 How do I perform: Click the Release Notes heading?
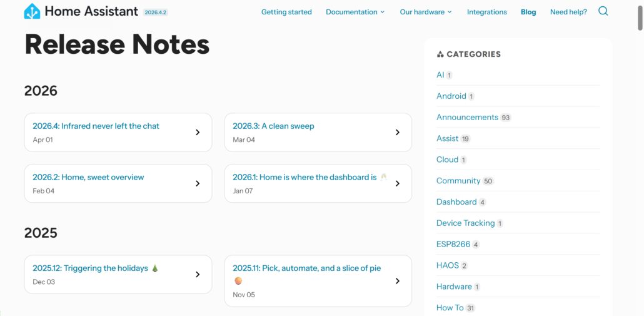(117, 44)
